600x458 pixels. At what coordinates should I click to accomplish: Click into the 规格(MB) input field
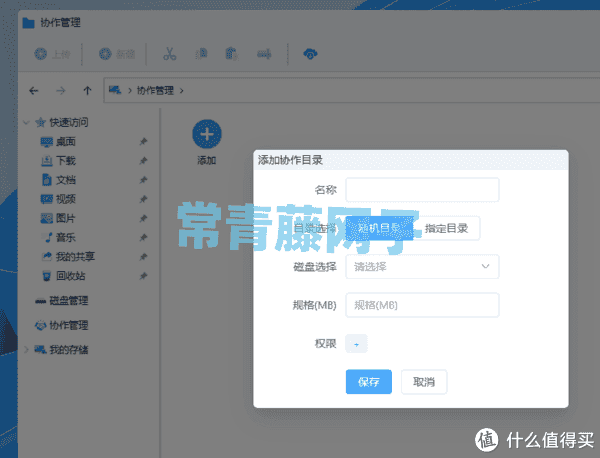(422, 305)
